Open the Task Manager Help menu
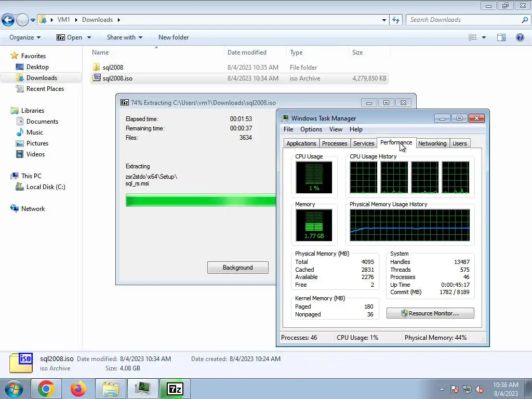Screen dimensions: 532x399 tap(356, 129)
